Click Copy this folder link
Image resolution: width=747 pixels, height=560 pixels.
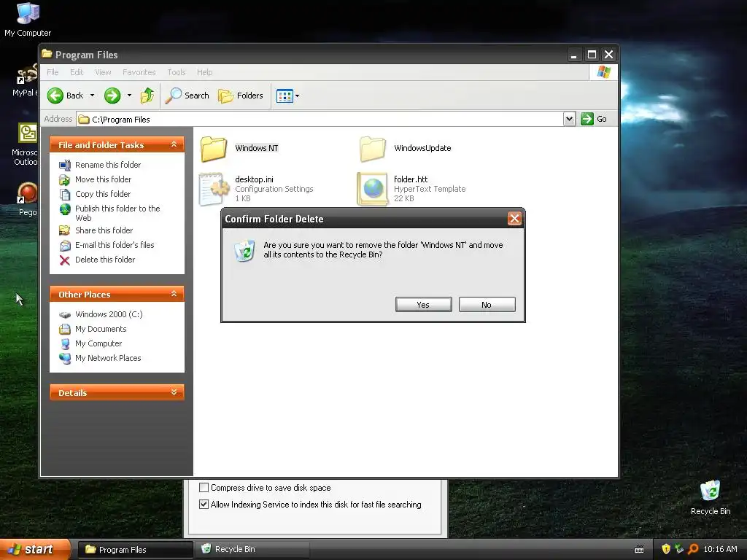[x=103, y=194]
